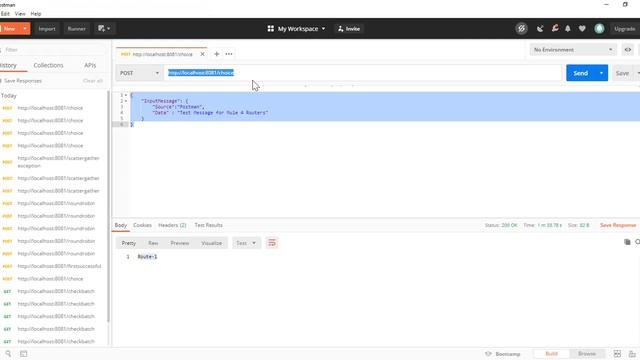Click the Save button
The image size is (640, 360).
[x=622, y=73]
